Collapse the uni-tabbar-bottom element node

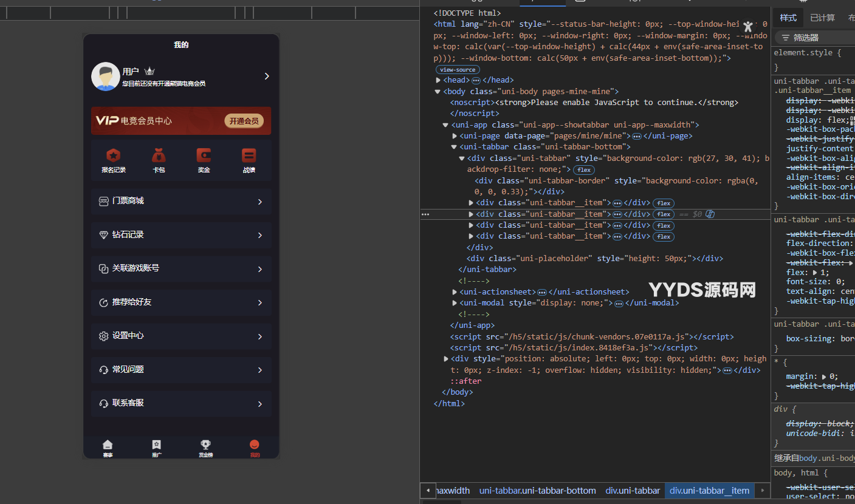(454, 147)
